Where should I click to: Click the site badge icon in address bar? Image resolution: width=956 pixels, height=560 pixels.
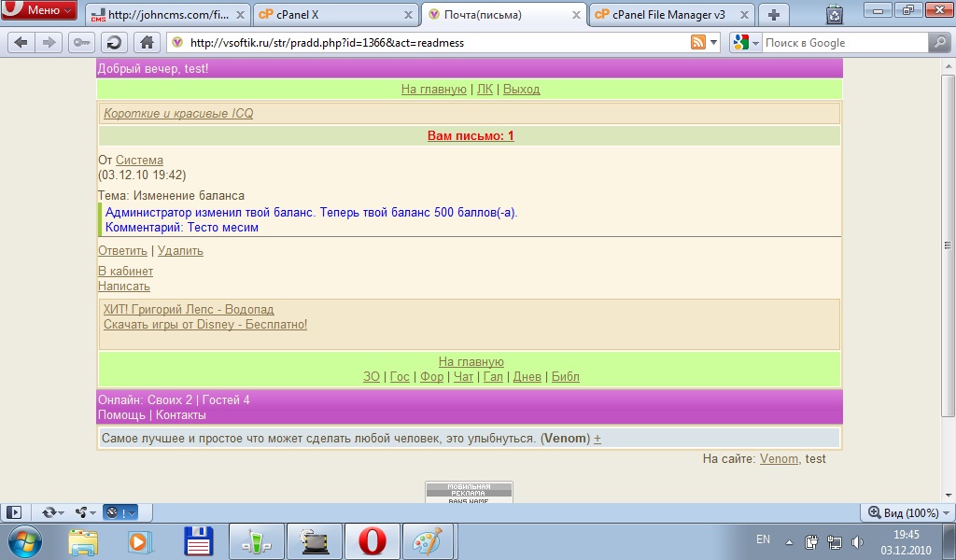177,43
